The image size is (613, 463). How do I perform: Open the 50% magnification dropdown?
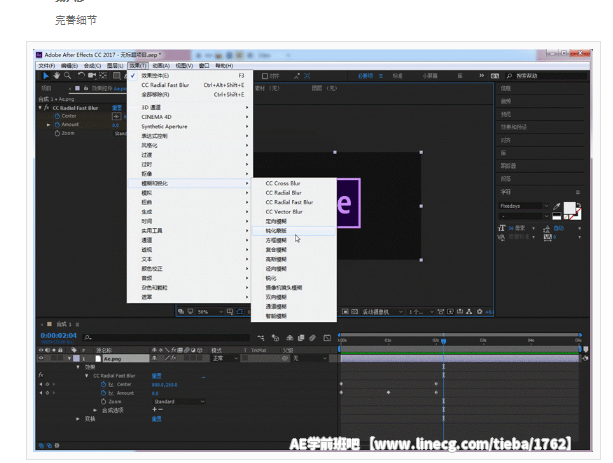point(210,312)
